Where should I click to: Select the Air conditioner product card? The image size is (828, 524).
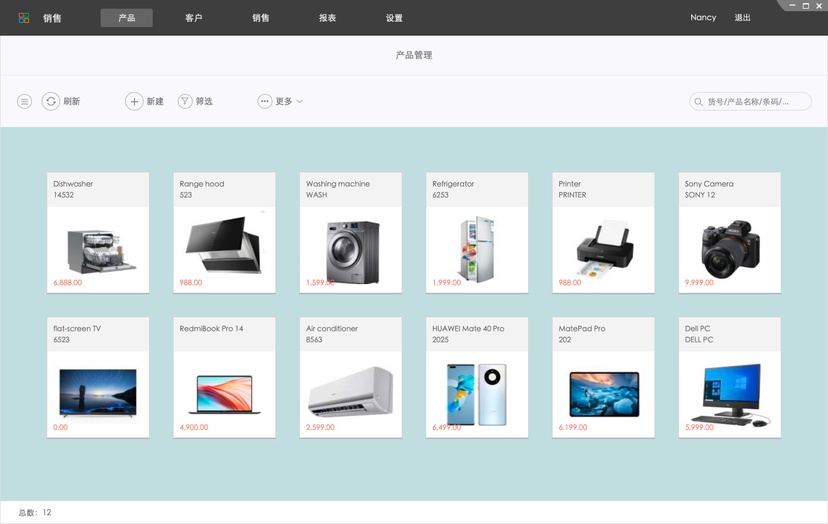click(x=351, y=377)
